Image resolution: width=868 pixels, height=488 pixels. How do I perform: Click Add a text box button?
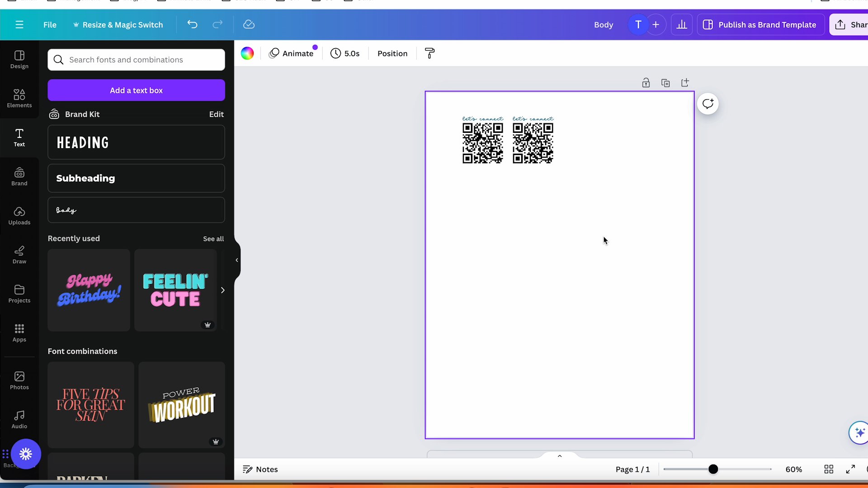click(137, 90)
